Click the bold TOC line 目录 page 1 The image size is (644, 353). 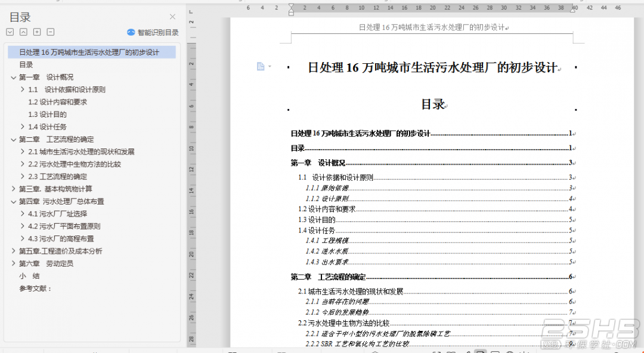(x=432, y=148)
